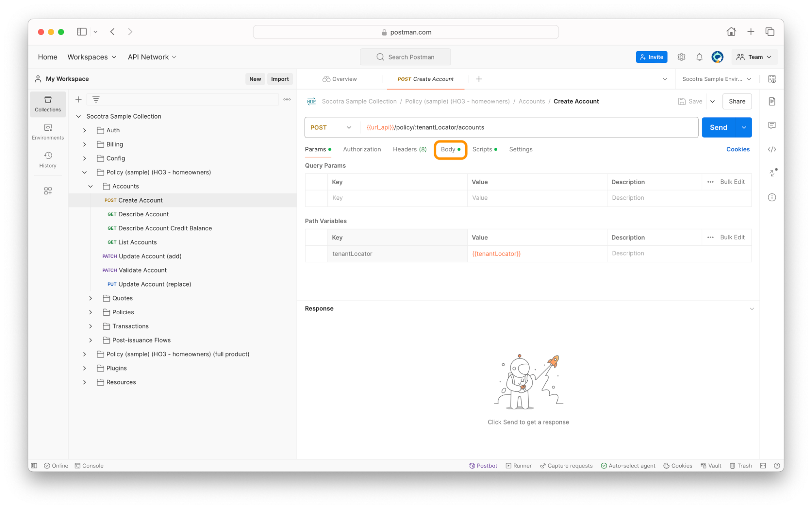Expand the Quotes folder in sidebar

pos(89,298)
